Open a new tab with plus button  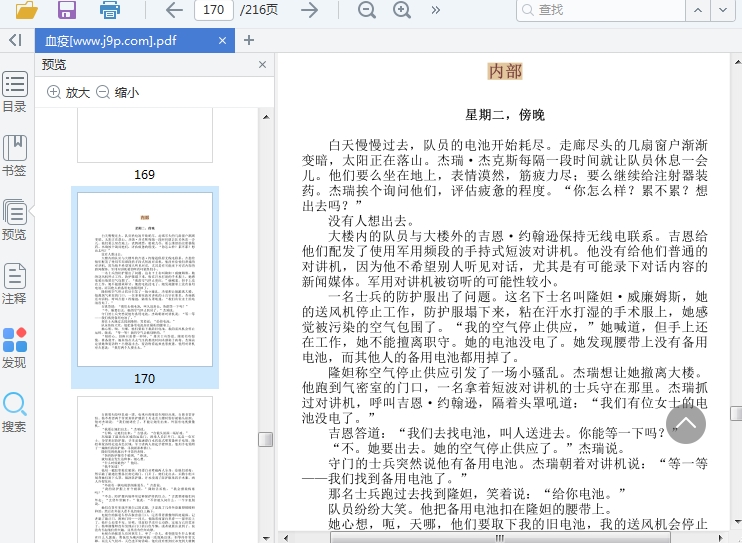coord(249,41)
